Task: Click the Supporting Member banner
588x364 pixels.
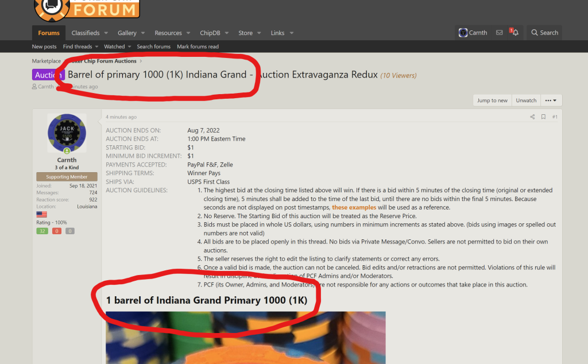Action: point(67,177)
